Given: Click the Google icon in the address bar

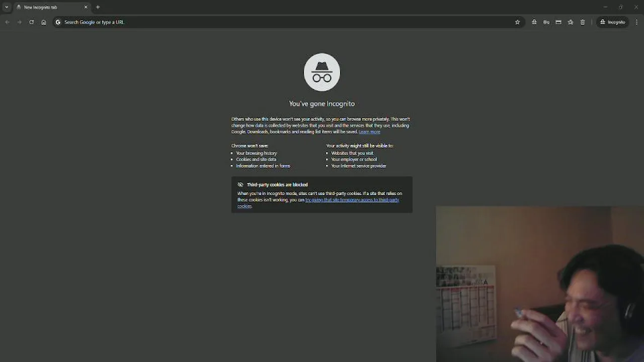Looking at the screenshot, I should click(x=58, y=22).
